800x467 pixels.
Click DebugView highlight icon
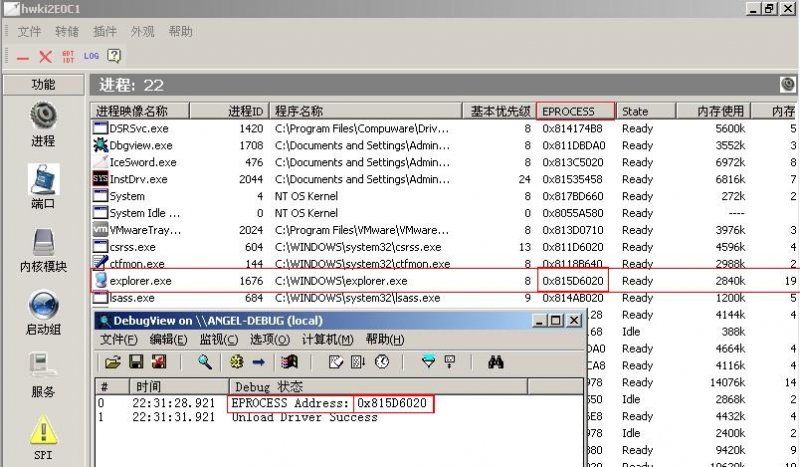click(450, 362)
